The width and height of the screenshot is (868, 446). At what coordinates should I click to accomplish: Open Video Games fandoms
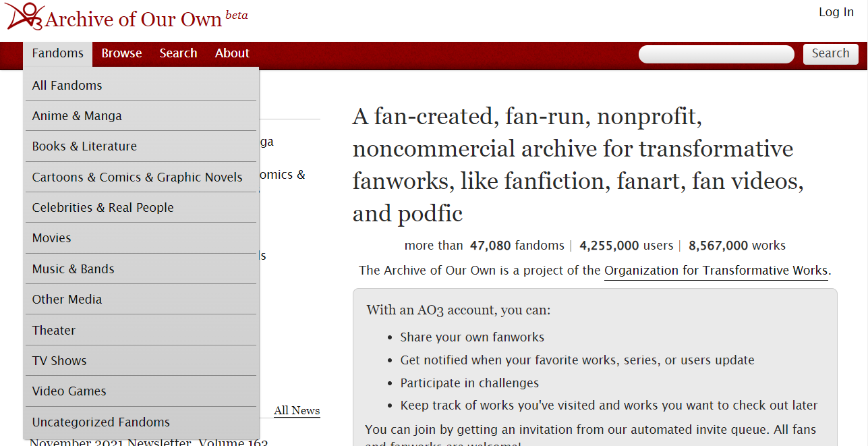pyautogui.click(x=141, y=391)
